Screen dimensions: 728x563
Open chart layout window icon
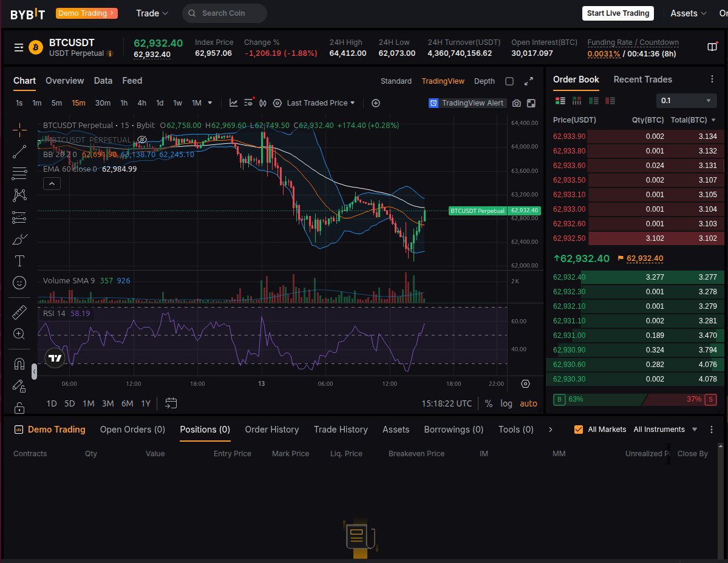coord(531,103)
